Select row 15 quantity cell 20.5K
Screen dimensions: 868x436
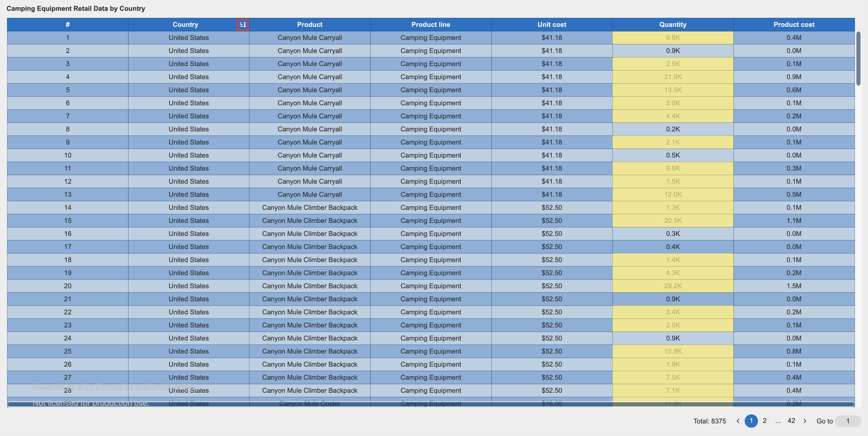(x=673, y=221)
